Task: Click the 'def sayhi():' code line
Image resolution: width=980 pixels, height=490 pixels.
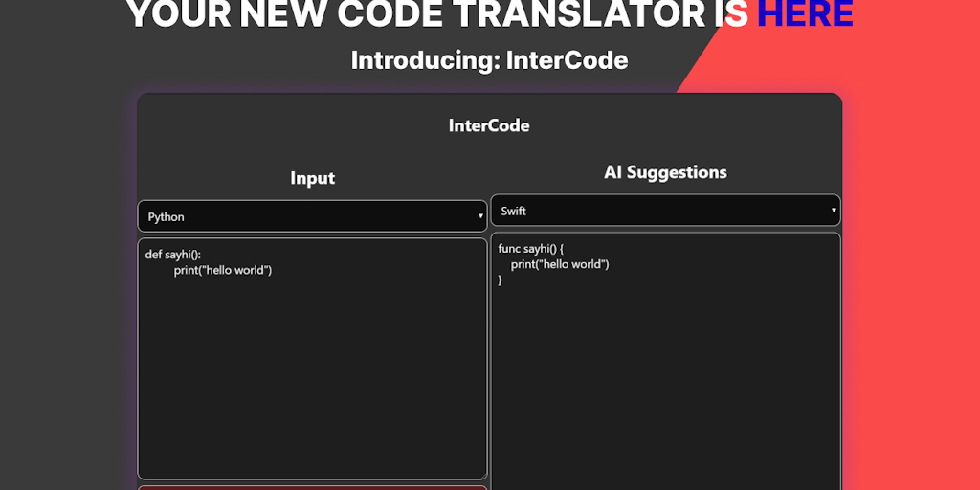Action: [173, 255]
